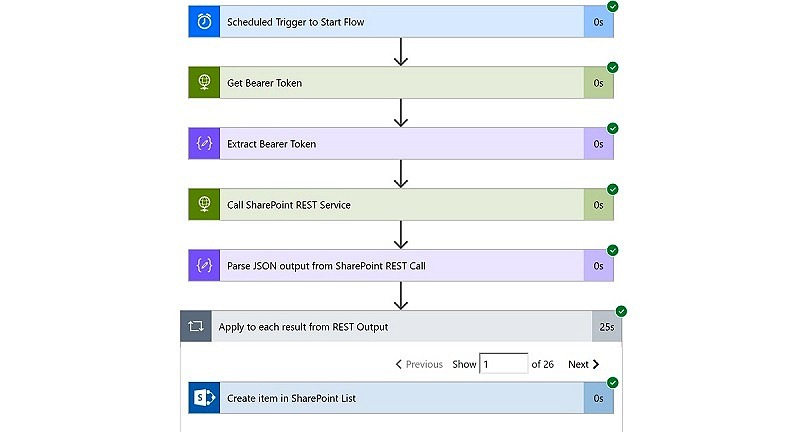
Task: Expand the Extract Bearer Token action
Action: [x=402, y=144]
